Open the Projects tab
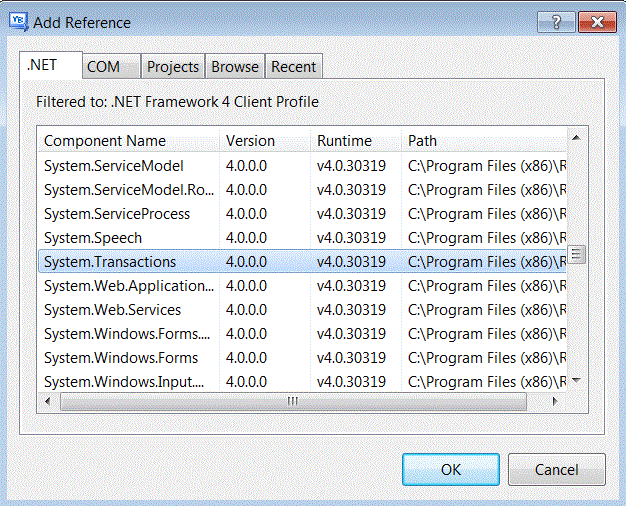 [x=173, y=66]
